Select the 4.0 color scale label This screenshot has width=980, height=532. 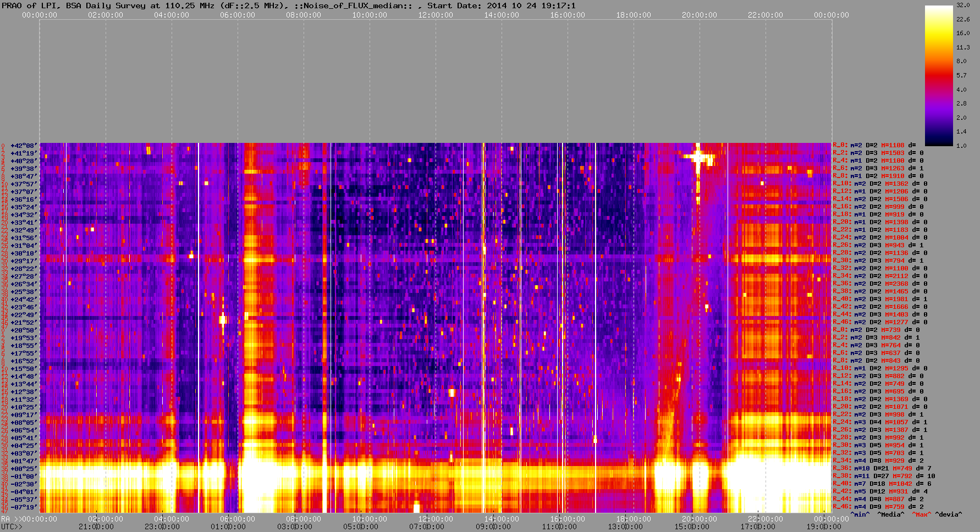(x=961, y=89)
